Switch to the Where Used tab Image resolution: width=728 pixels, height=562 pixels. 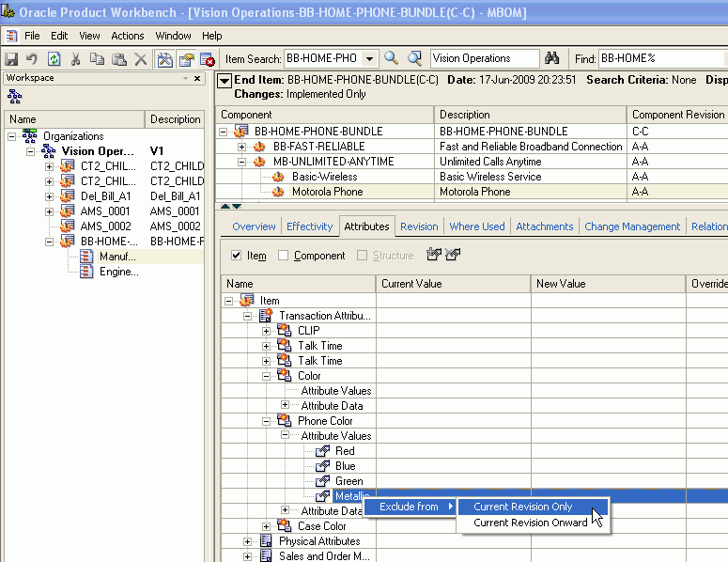[477, 226]
